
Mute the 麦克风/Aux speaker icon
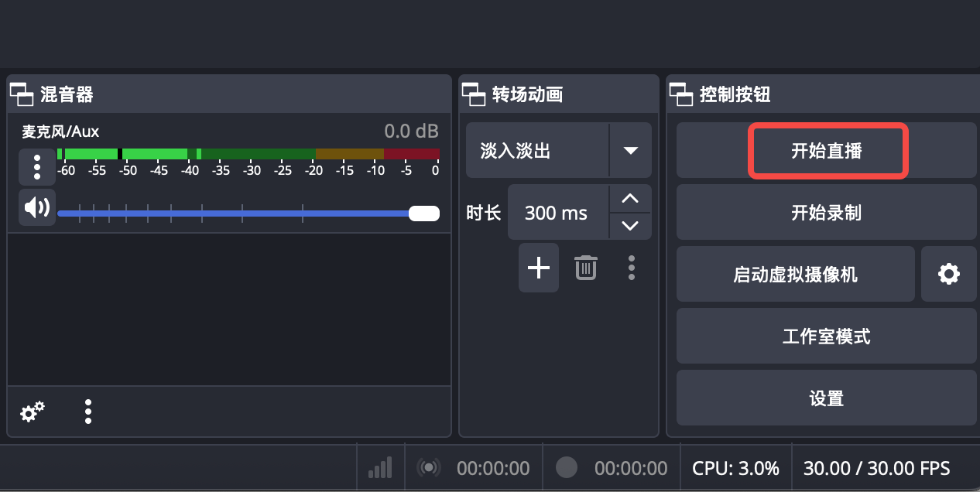click(x=37, y=207)
